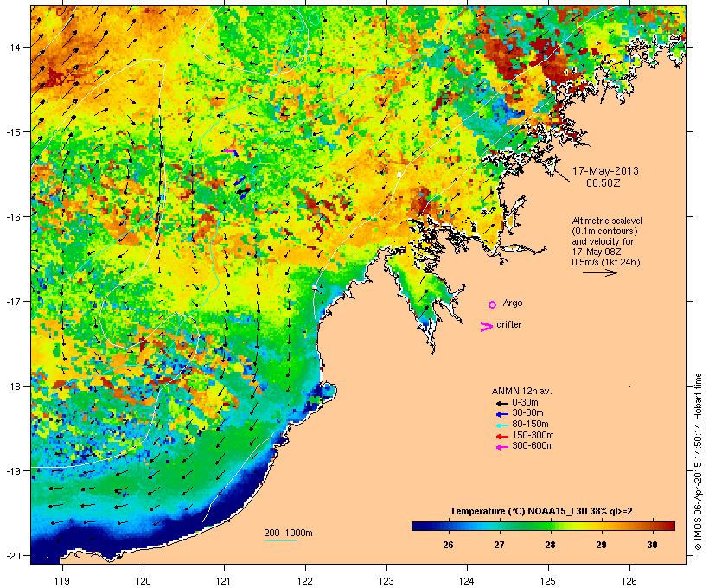Click the '30-80m' depth label
The width and height of the screenshot is (709, 588).
[527, 413]
